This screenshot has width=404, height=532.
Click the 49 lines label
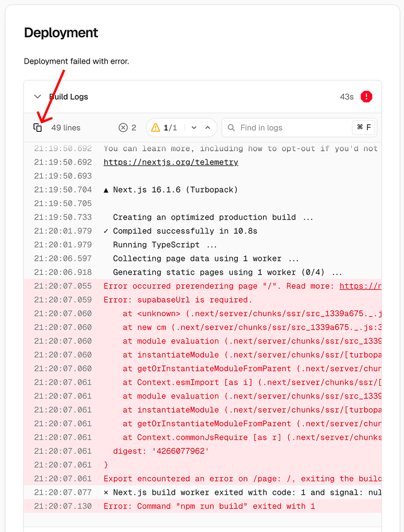point(66,128)
